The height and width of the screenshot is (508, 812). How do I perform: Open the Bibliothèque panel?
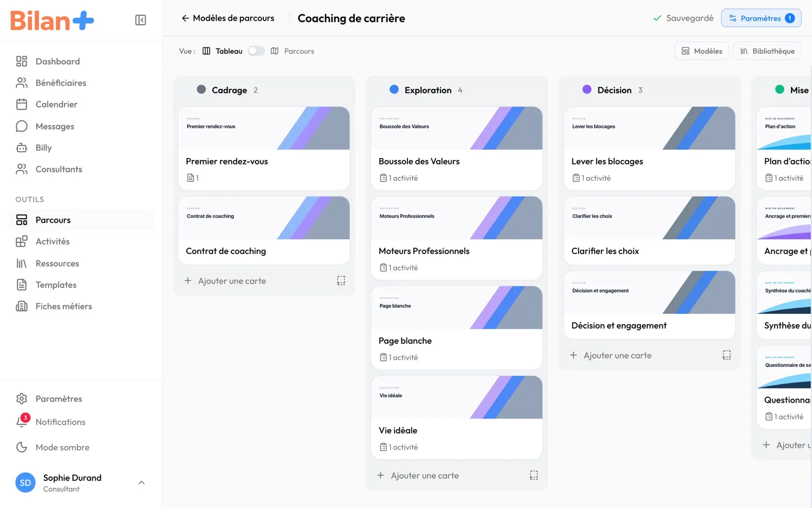[767, 51]
